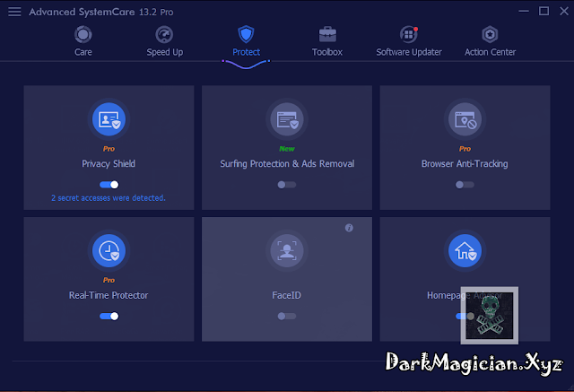Turn off the Privacy Shield toggle
The image size is (574, 392).
click(109, 185)
